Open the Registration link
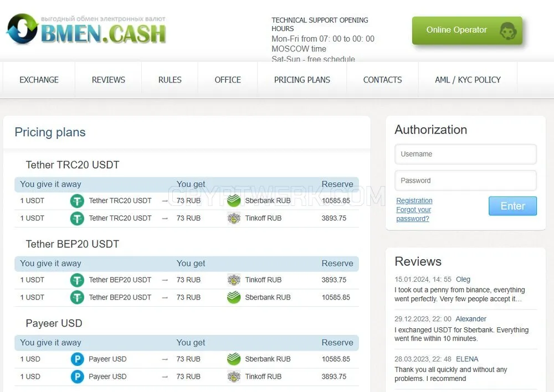554x392 pixels. click(414, 200)
